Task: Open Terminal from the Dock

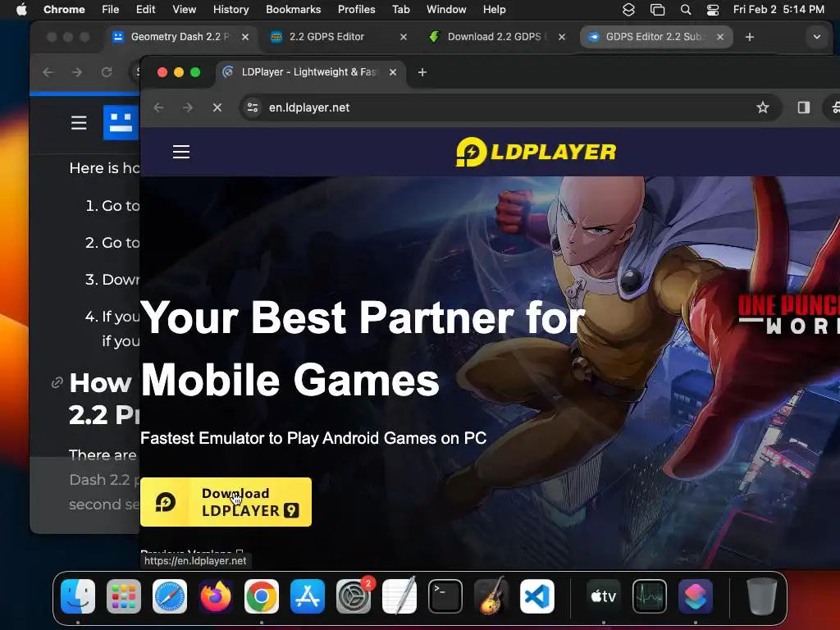Action: 445,596
